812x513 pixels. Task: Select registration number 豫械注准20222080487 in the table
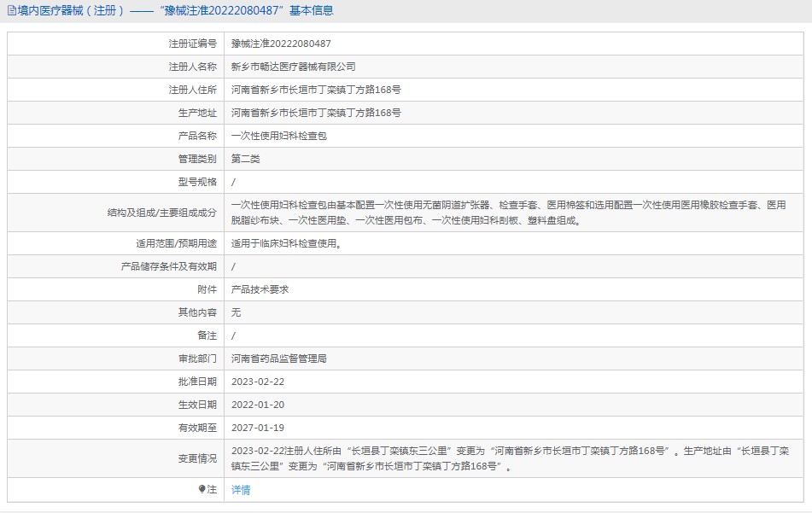click(281, 44)
